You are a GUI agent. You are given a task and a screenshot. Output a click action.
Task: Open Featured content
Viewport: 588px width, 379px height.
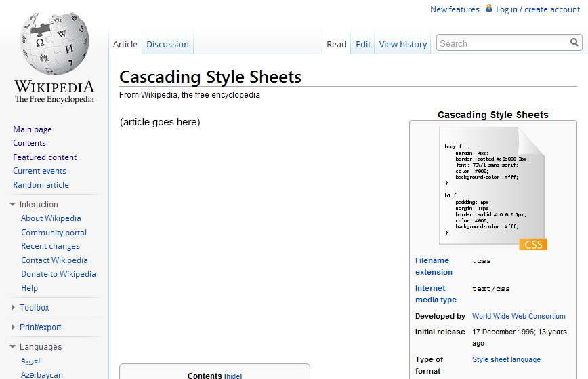45,157
